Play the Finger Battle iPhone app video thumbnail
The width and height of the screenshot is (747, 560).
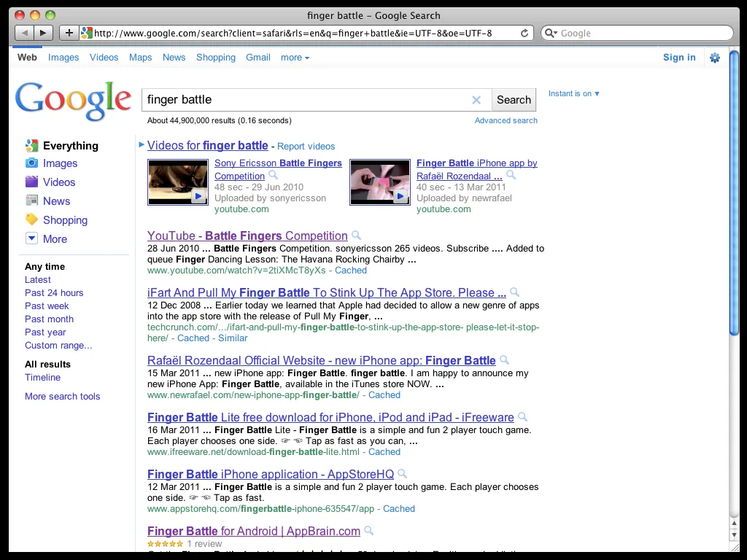click(x=379, y=182)
